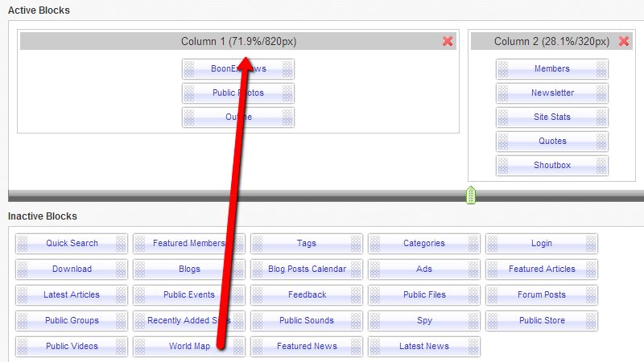Screen dimensions: 644x362
Task: Click the Spy inactive block
Action: click(424, 321)
